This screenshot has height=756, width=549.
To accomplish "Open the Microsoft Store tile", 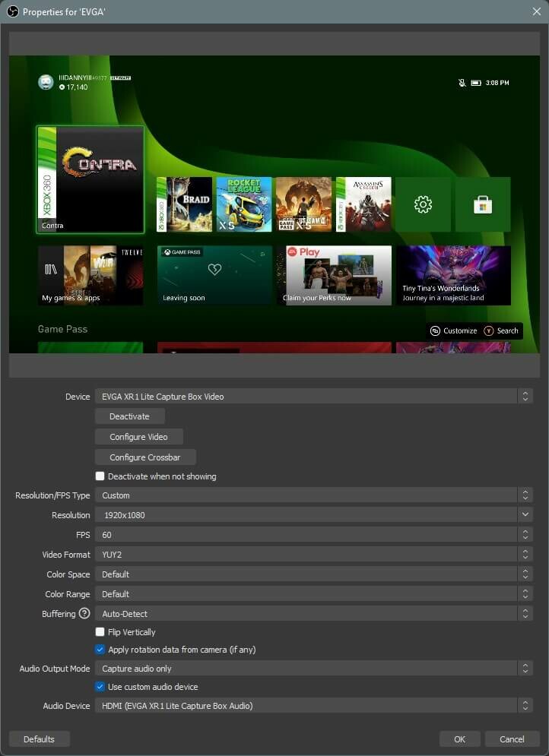I will pos(483,204).
